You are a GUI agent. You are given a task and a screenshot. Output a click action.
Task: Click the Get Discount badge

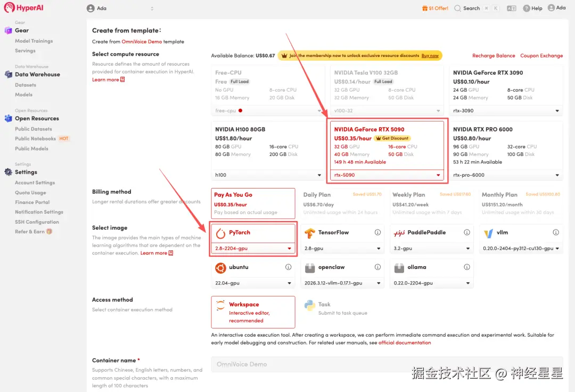(392, 138)
